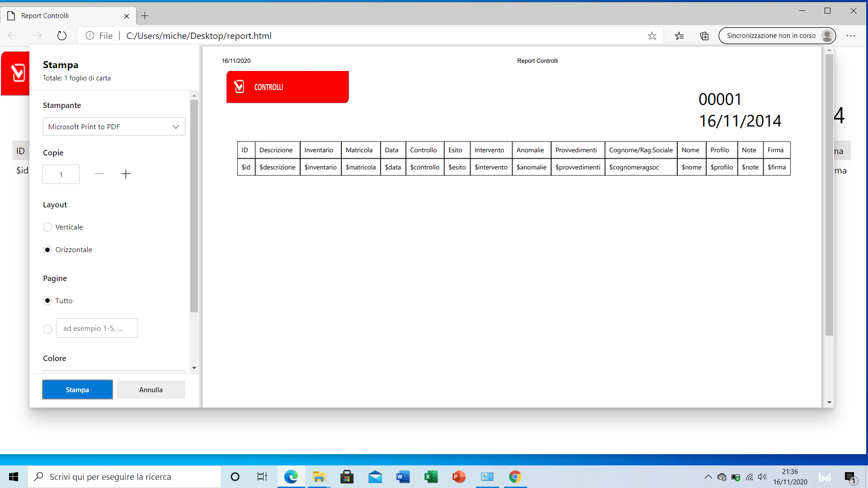Click the Annulla button
This screenshot has height=488, width=868.
[x=151, y=389]
